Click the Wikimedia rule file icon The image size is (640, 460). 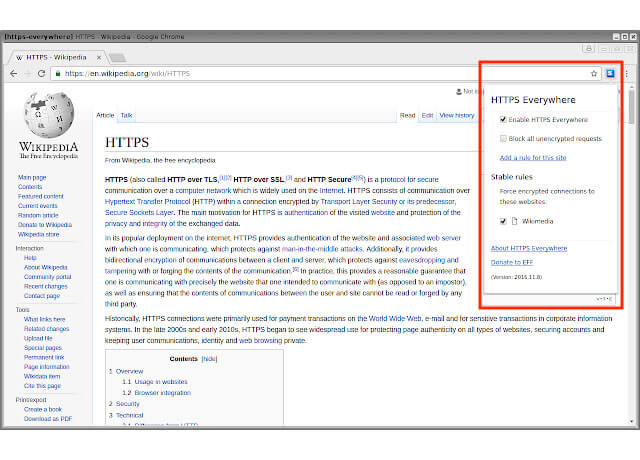pos(514,221)
